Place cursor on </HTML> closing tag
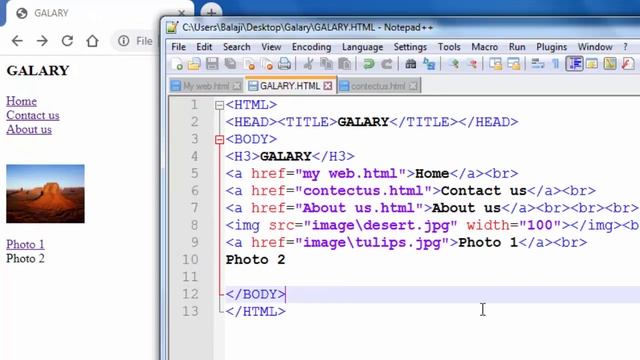 256,311
